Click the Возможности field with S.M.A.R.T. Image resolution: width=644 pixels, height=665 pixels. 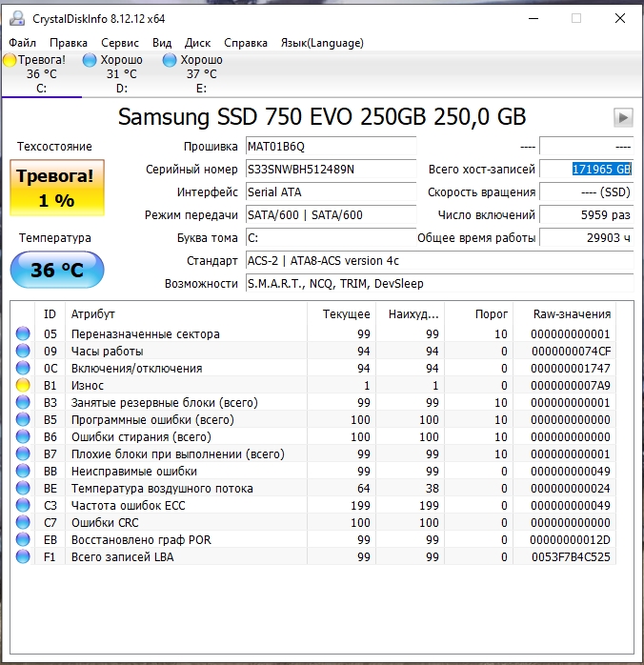point(439,284)
